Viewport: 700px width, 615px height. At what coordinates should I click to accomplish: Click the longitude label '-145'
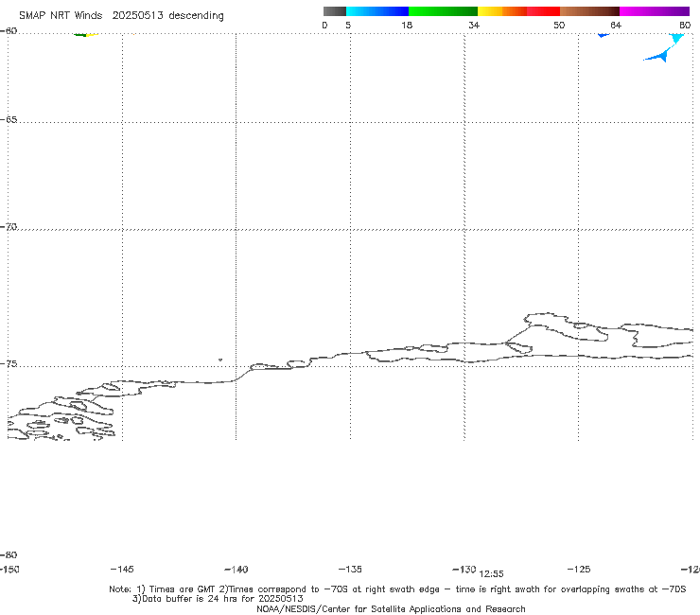click(x=122, y=570)
